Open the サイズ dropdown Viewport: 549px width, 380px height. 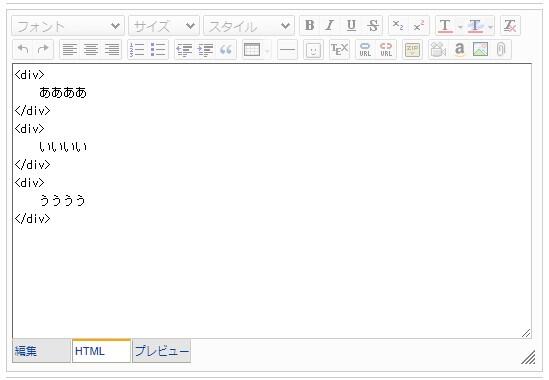[164, 26]
